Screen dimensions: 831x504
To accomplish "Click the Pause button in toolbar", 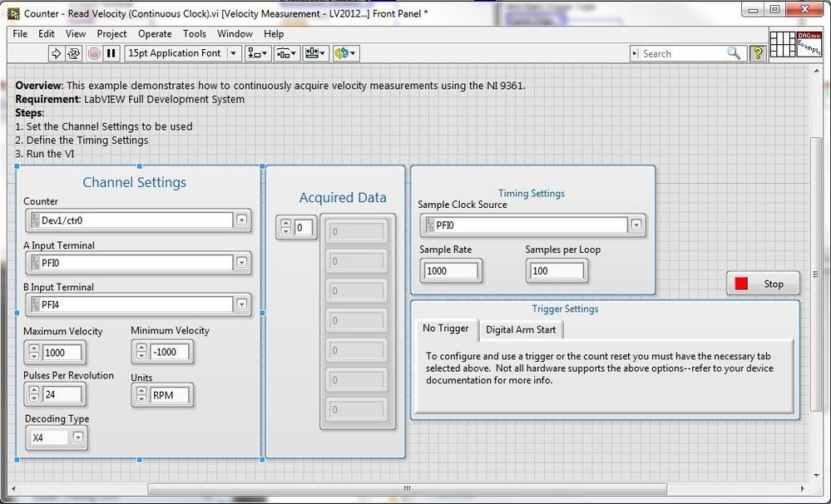I will pos(111,53).
